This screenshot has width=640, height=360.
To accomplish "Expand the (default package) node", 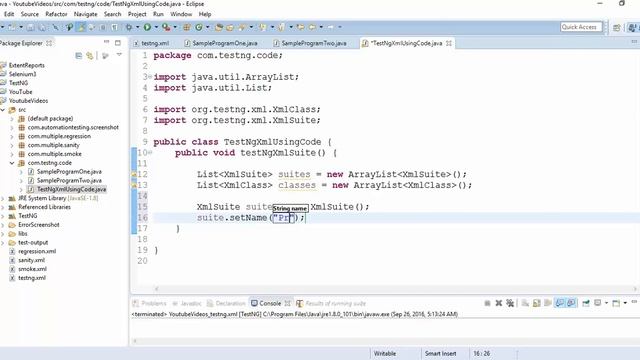I will (x=12, y=119).
